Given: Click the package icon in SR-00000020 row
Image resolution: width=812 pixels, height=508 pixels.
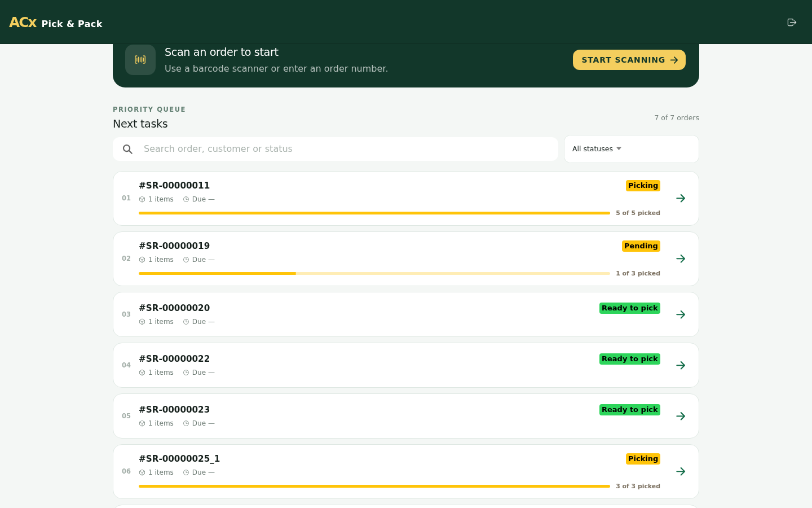Looking at the screenshot, I should point(142,322).
